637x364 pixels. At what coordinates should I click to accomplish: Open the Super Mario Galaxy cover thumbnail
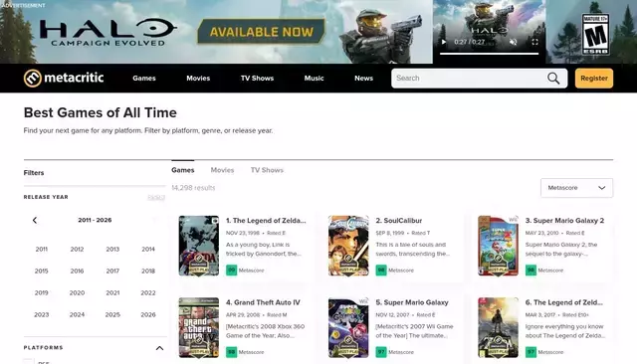348,328
